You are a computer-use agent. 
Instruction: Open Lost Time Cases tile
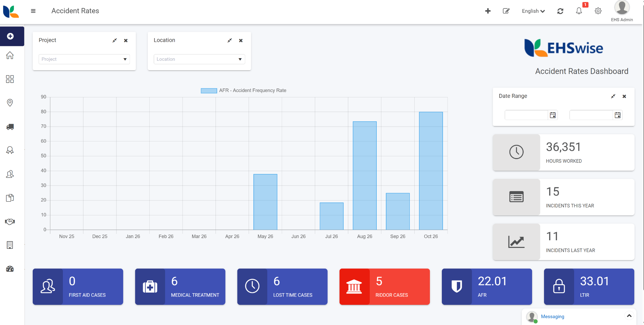coord(282,287)
